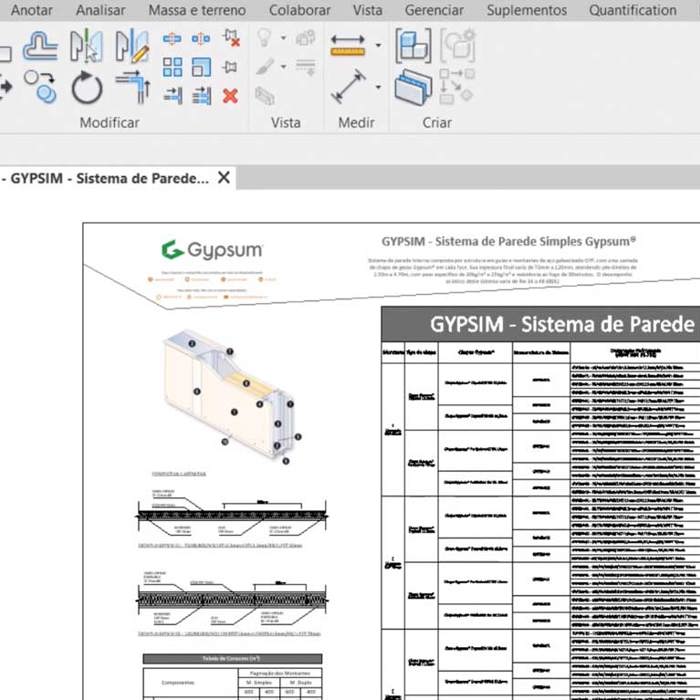700x700 pixels.
Task: Choose Trim/Extend Multiple Elements tool
Action: (201, 96)
